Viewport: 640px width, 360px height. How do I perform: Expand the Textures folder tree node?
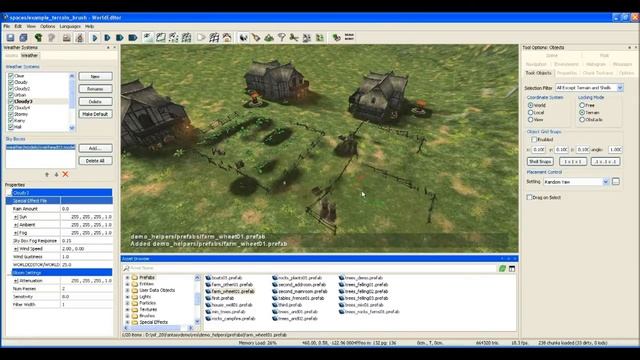(127, 309)
